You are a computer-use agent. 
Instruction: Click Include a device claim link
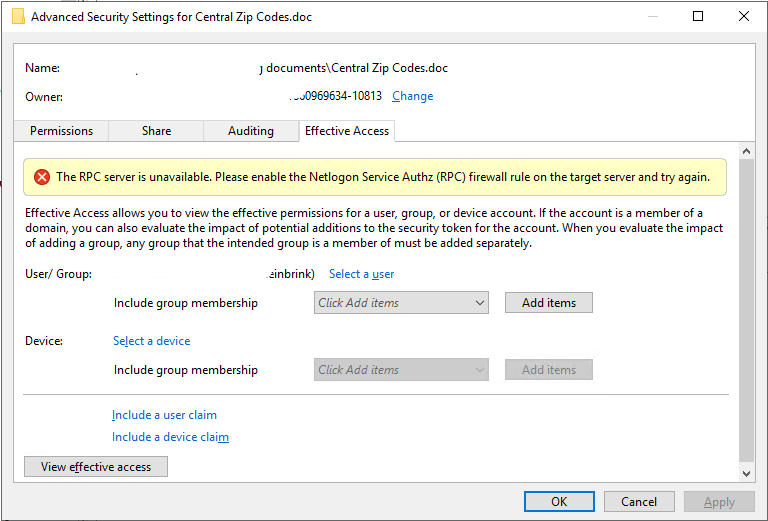170,437
